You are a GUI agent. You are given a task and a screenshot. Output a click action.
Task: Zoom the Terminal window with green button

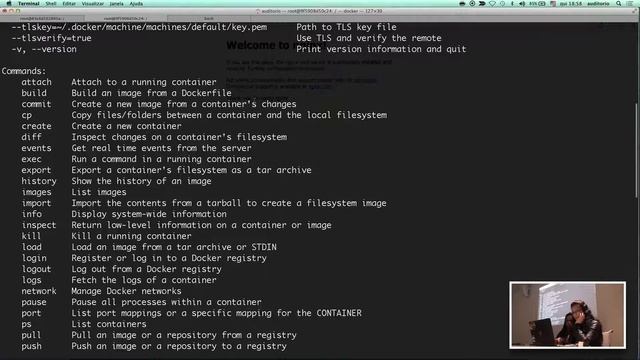pos(18,11)
